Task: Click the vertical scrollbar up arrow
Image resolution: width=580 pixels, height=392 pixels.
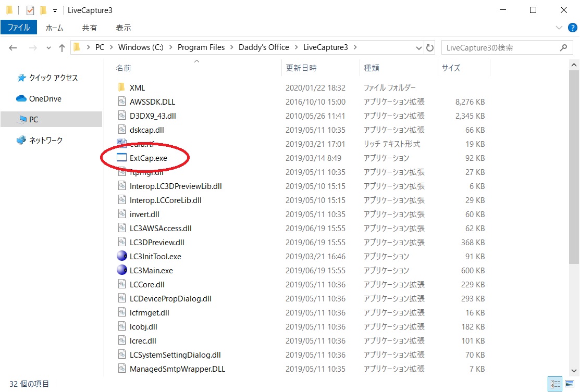Action: (574, 65)
